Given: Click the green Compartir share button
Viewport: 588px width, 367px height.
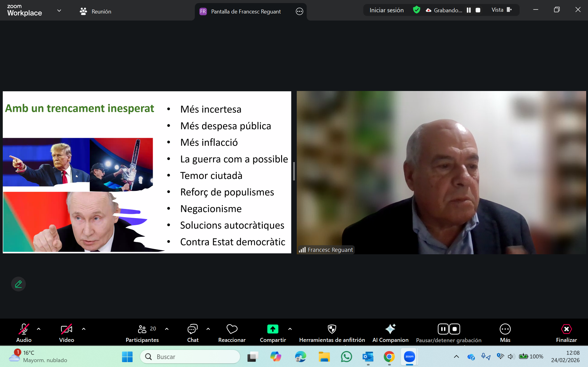Looking at the screenshot, I should [273, 329].
